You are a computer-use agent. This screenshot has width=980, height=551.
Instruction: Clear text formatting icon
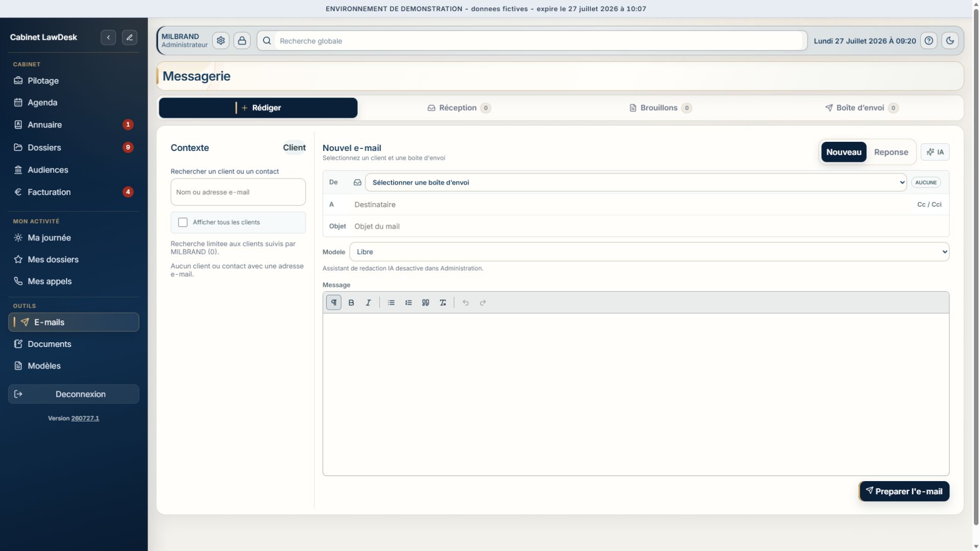(443, 303)
